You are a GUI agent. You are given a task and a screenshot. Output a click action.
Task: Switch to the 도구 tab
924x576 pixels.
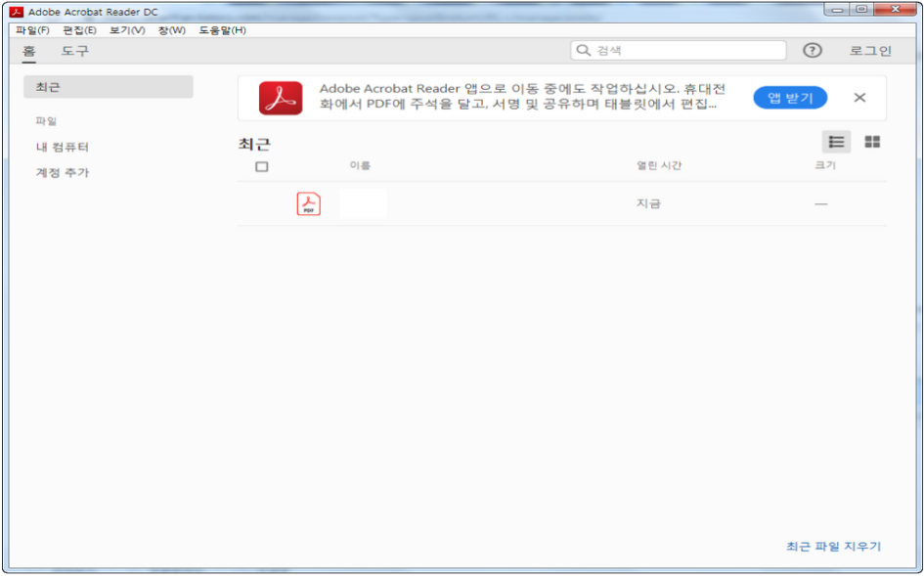point(75,51)
